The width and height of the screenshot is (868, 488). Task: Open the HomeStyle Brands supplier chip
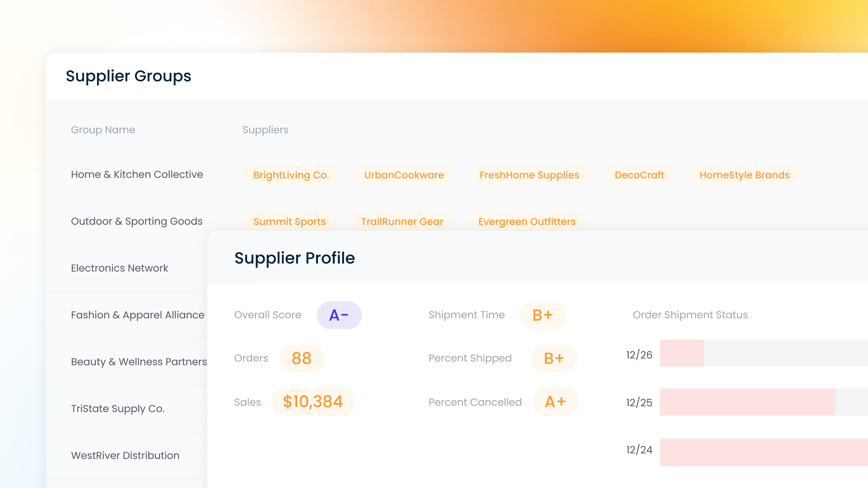pyautogui.click(x=744, y=175)
